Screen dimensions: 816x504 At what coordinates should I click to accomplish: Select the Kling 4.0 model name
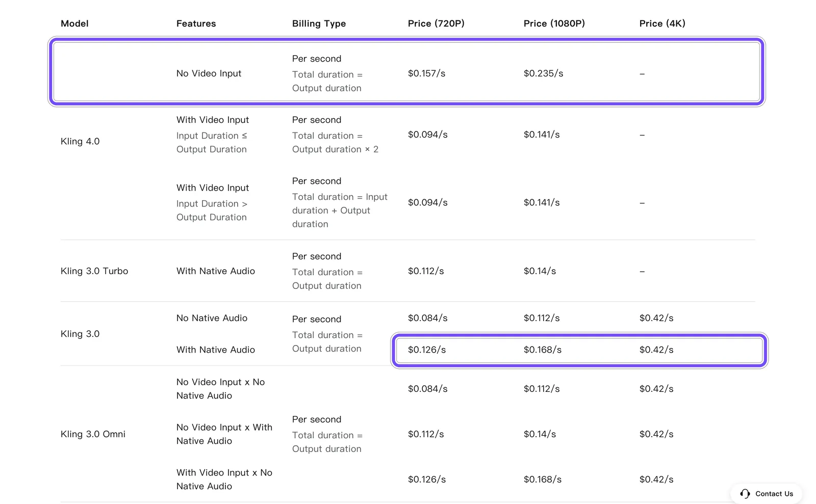click(80, 141)
